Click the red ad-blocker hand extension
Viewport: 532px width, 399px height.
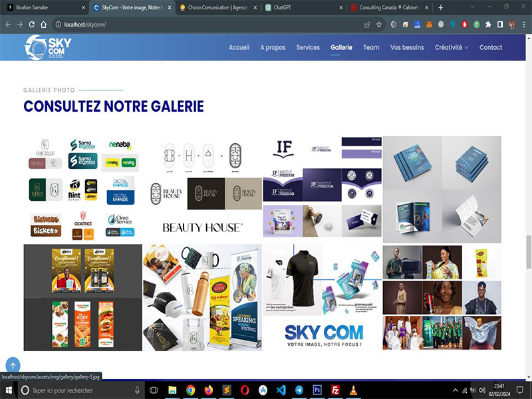465,25
